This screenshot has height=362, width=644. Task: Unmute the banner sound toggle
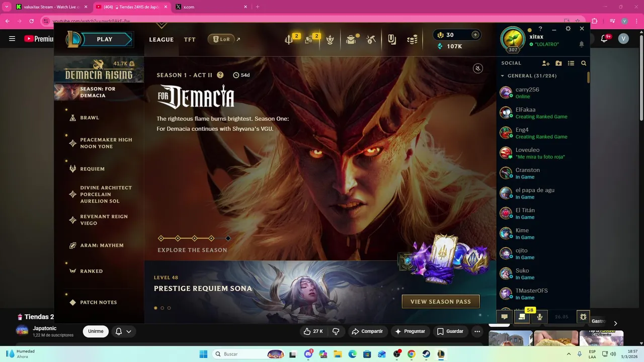478,68
